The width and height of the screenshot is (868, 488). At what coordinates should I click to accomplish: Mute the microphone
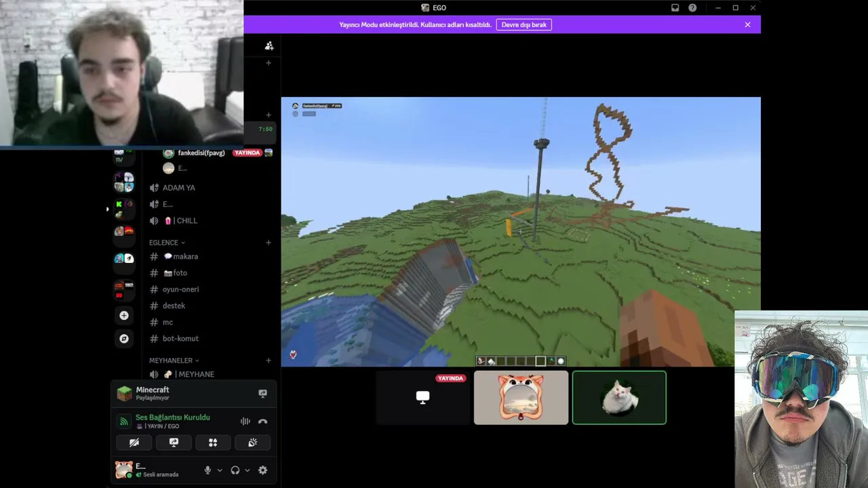click(x=208, y=470)
